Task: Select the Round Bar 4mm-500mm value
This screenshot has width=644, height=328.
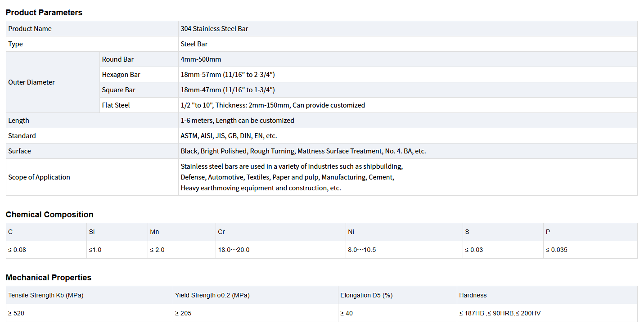Action: click(201, 59)
